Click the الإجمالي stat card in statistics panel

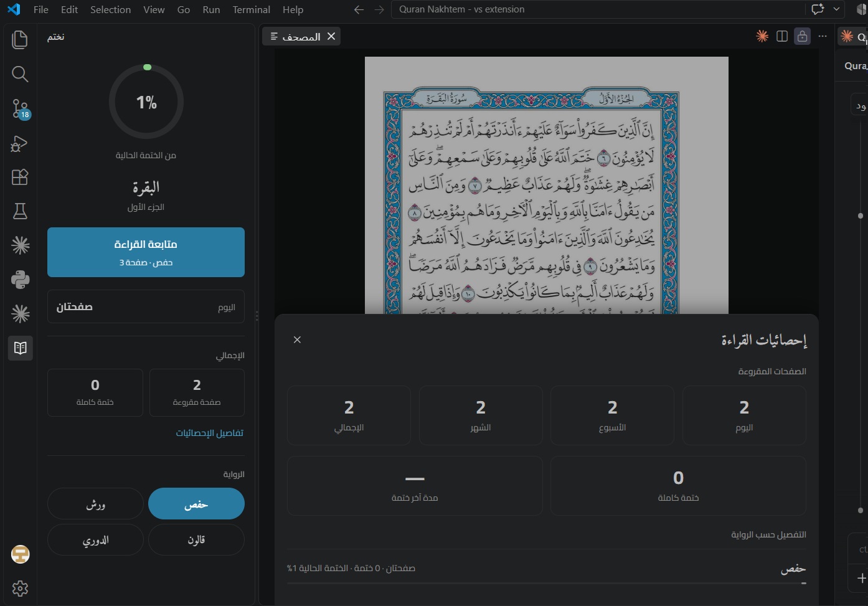coord(349,415)
